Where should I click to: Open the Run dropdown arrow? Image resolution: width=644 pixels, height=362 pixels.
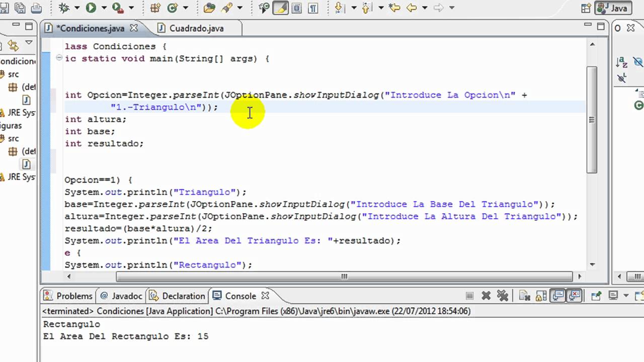103,8
